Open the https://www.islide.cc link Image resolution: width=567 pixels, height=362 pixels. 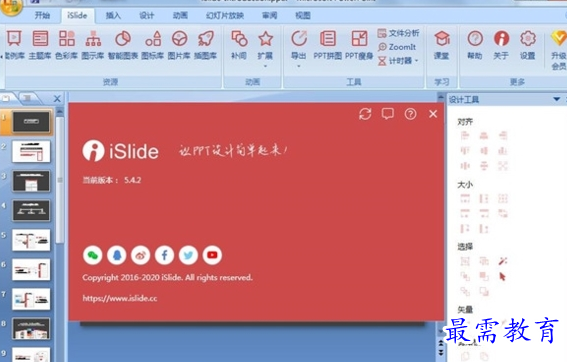[x=120, y=298]
